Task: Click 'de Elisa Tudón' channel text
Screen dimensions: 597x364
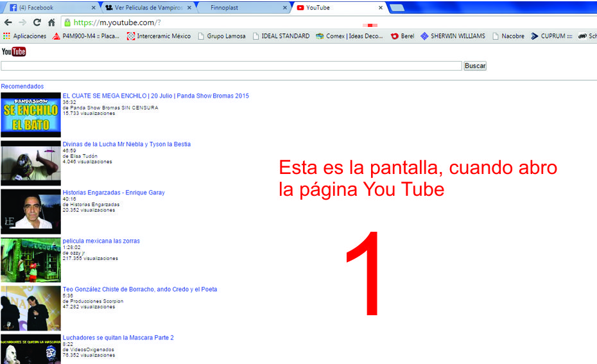Action: click(x=80, y=156)
